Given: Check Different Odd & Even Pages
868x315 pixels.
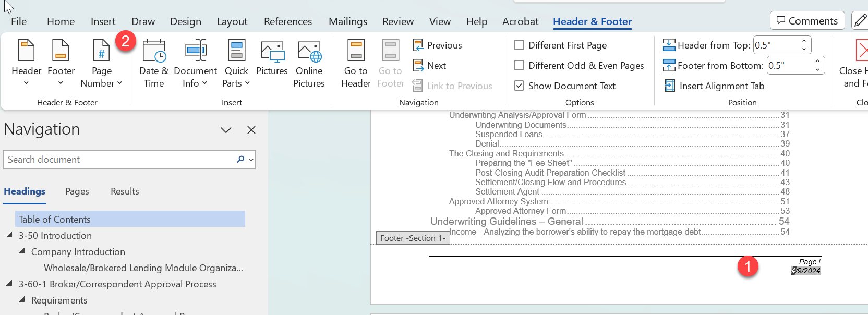Looking at the screenshot, I should (x=519, y=66).
